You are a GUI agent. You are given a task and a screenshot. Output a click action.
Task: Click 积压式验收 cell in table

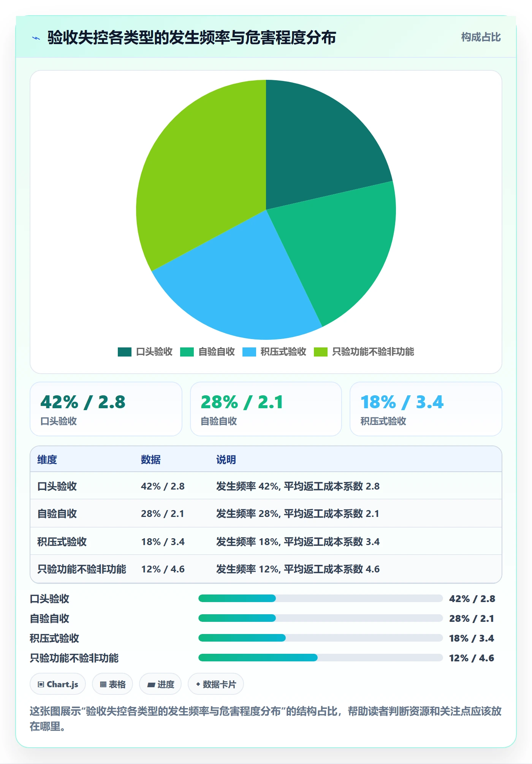tap(62, 542)
